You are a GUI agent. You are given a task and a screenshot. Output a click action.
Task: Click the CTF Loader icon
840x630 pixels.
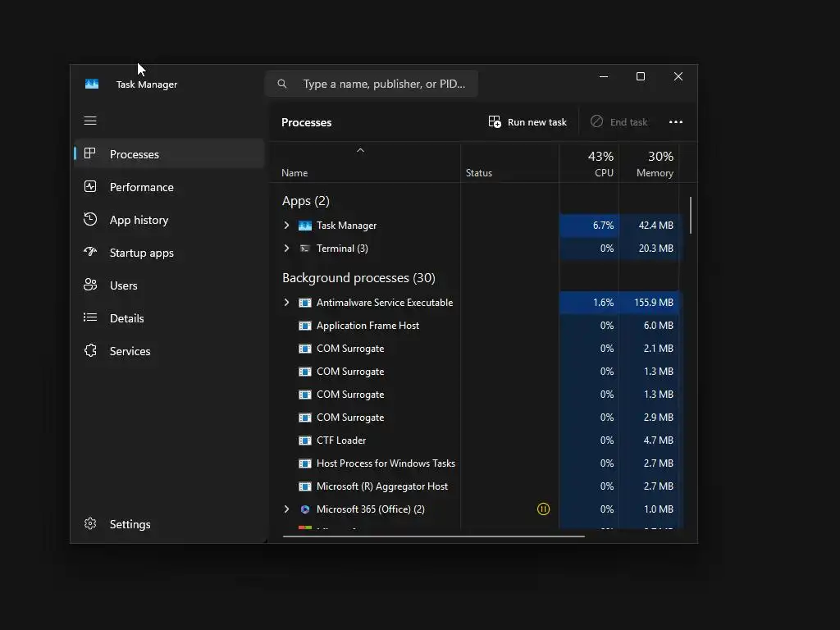coord(305,441)
